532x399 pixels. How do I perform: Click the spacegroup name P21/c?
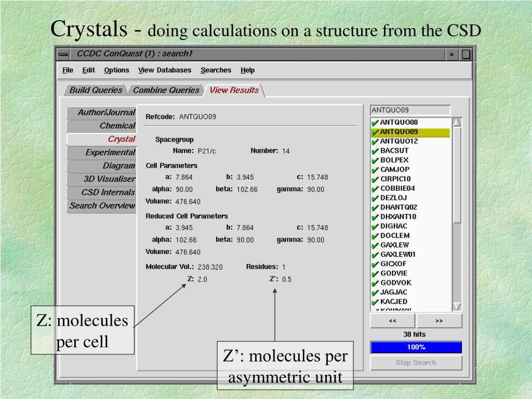(207, 151)
